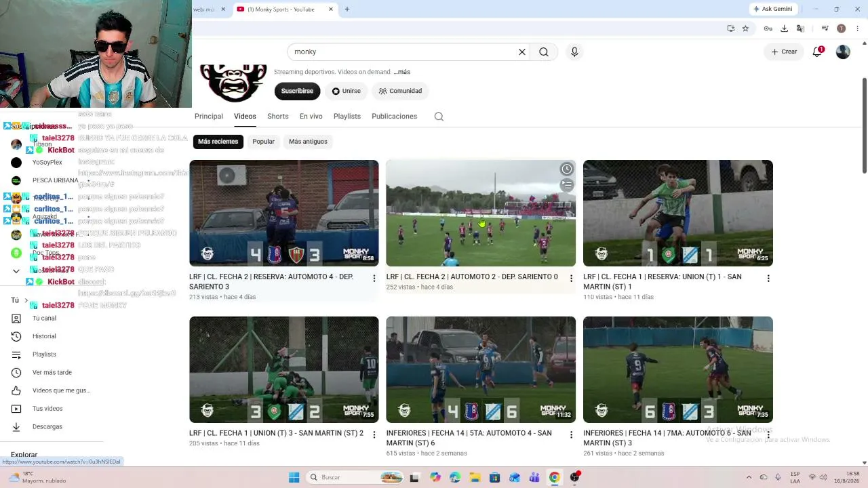Add hovered video to Watch Later
The image size is (868, 488).
point(566,169)
